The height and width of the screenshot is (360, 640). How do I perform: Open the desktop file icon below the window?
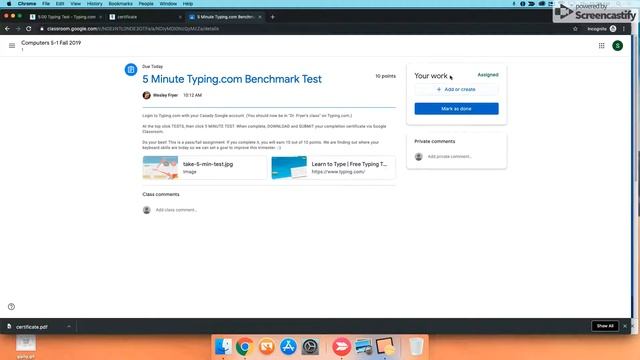[x=26, y=344]
